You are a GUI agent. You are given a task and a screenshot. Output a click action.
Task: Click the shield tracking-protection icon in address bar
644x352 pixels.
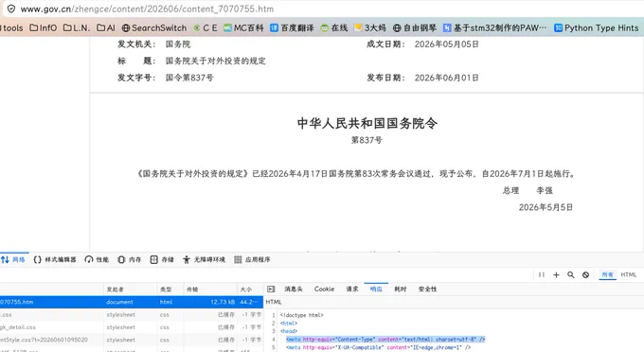coord(11,9)
